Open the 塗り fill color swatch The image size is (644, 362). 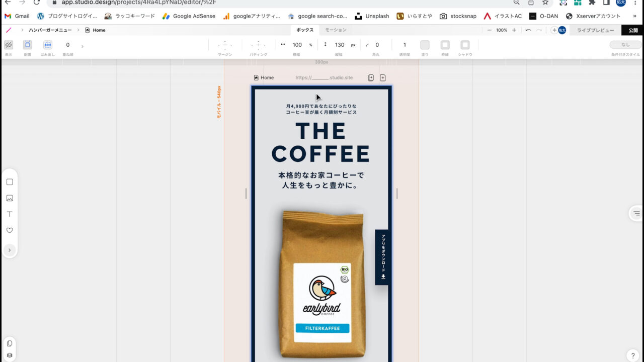[x=425, y=45]
